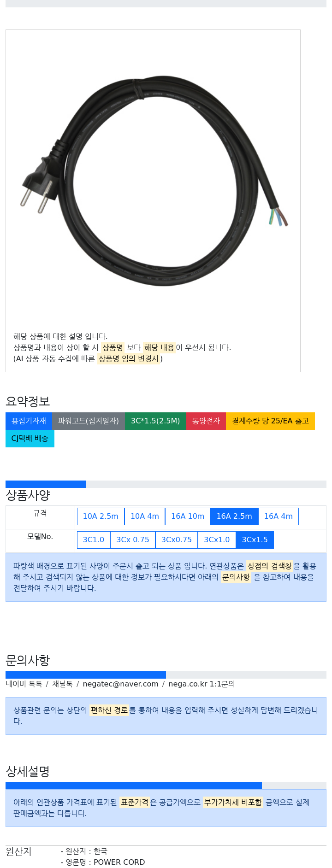Select the red 동양전자 brand tag
The height and width of the screenshot is (868, 332).
pos(206,421)
